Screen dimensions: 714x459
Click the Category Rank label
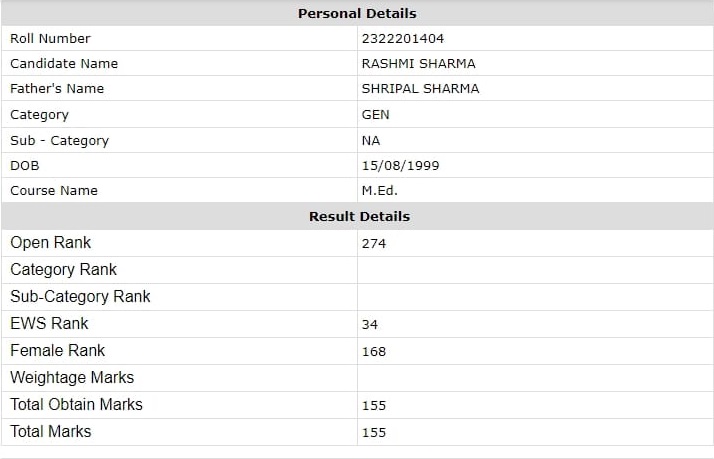click(63, 270)
